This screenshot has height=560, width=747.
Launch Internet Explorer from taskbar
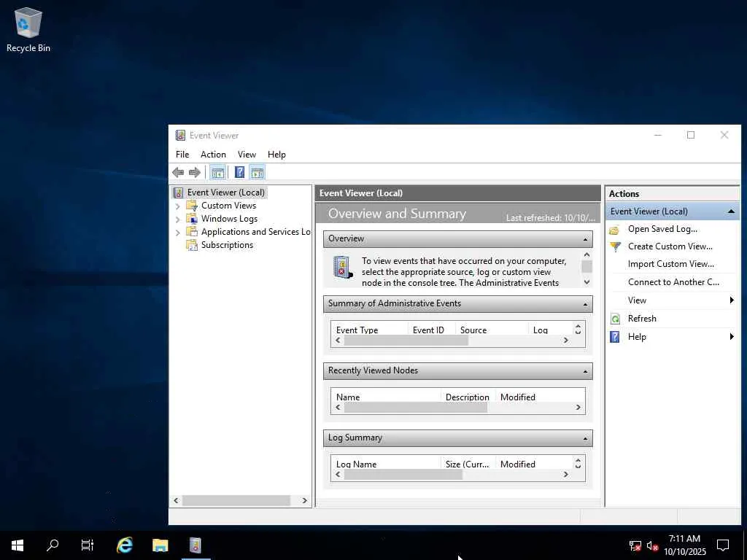125,545
